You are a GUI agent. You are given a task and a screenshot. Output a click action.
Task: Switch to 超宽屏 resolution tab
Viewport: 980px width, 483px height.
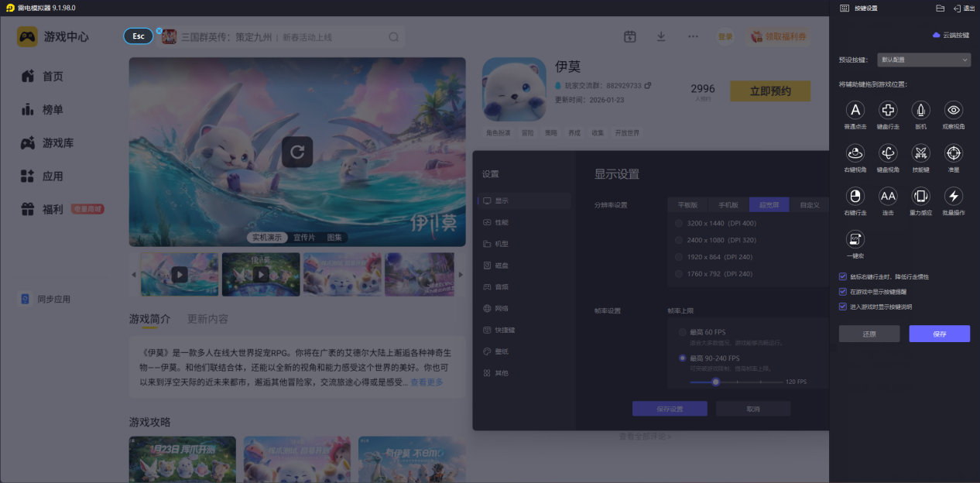(x=769, y=205)
